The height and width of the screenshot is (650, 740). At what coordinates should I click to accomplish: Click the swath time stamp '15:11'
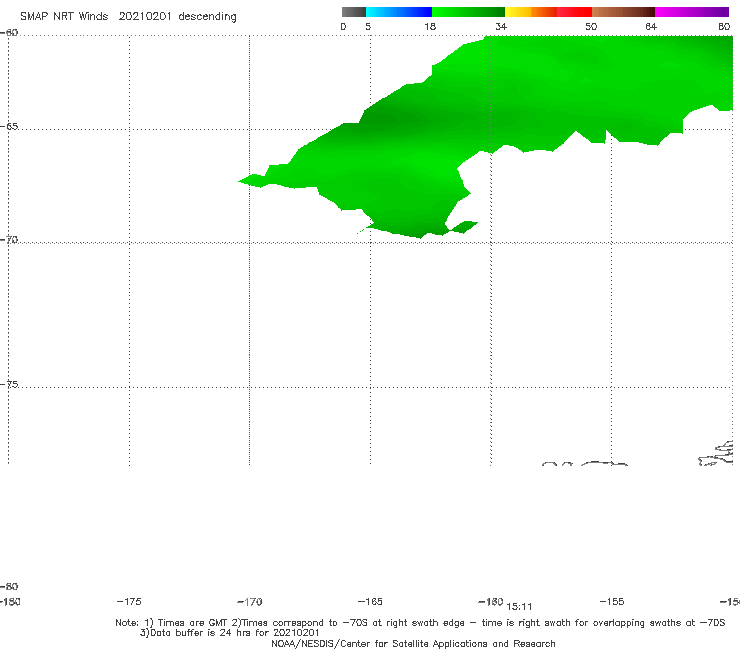coord(519,607)
